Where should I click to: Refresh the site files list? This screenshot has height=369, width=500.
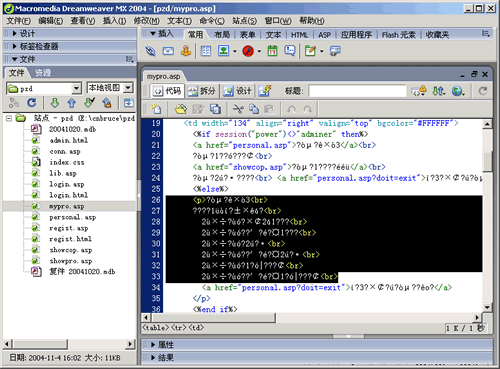[32, 103]
